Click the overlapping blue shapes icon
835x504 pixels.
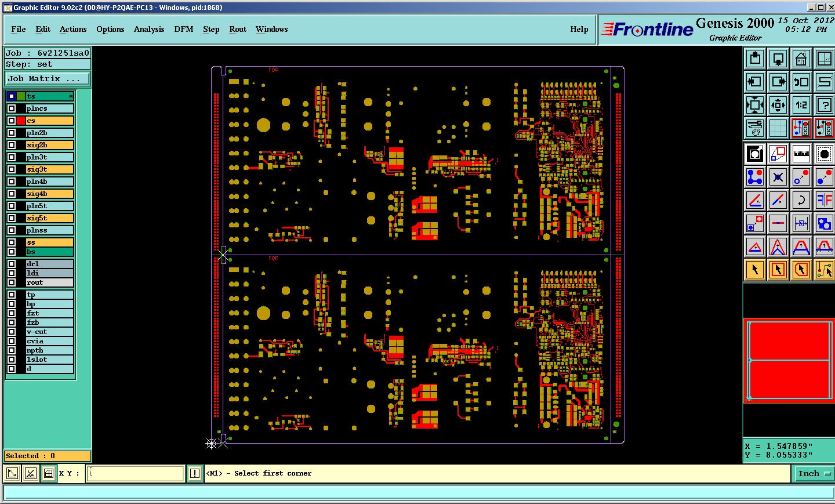[x=824, y=223]
